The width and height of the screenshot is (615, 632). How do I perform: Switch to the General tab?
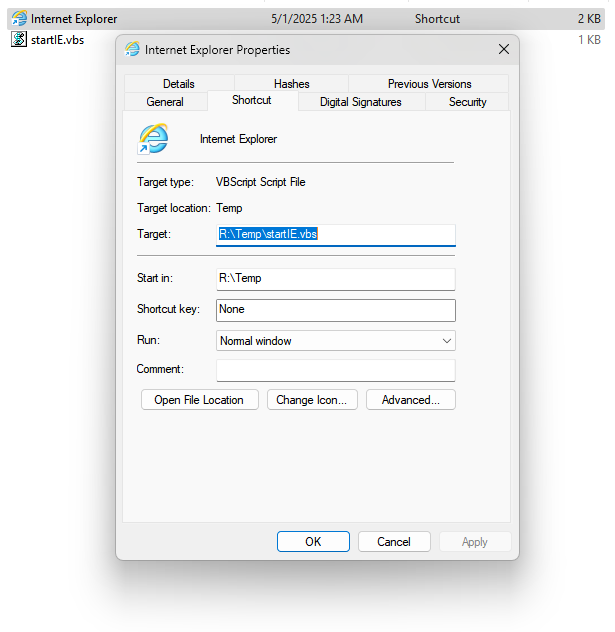pos(165,102)
